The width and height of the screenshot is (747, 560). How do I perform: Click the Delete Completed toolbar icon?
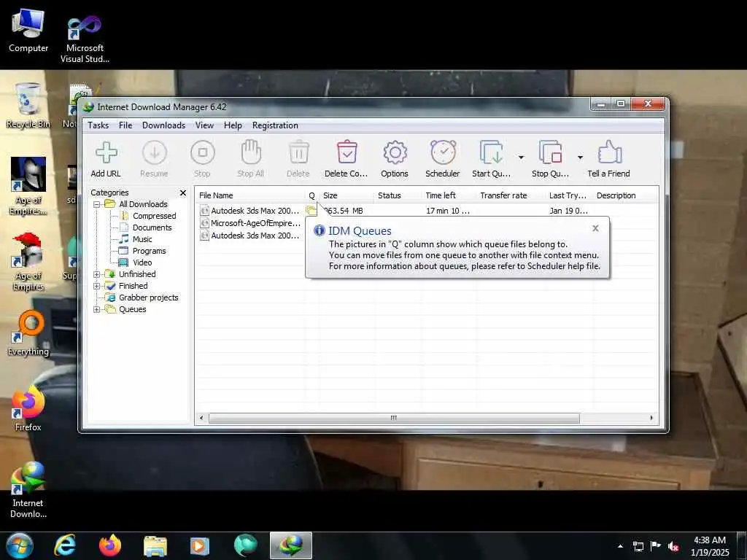point(347,152)
